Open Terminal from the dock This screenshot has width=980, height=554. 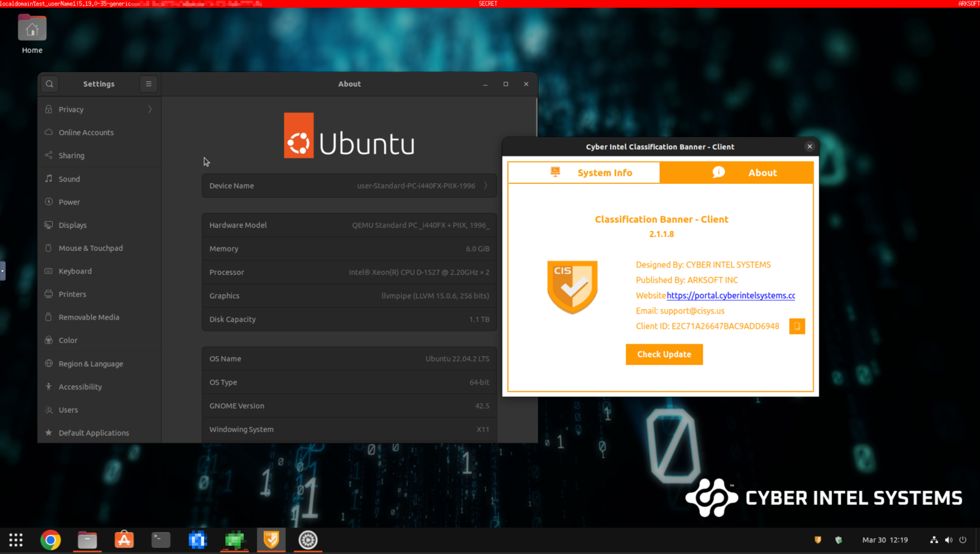(x=161, y=540)
